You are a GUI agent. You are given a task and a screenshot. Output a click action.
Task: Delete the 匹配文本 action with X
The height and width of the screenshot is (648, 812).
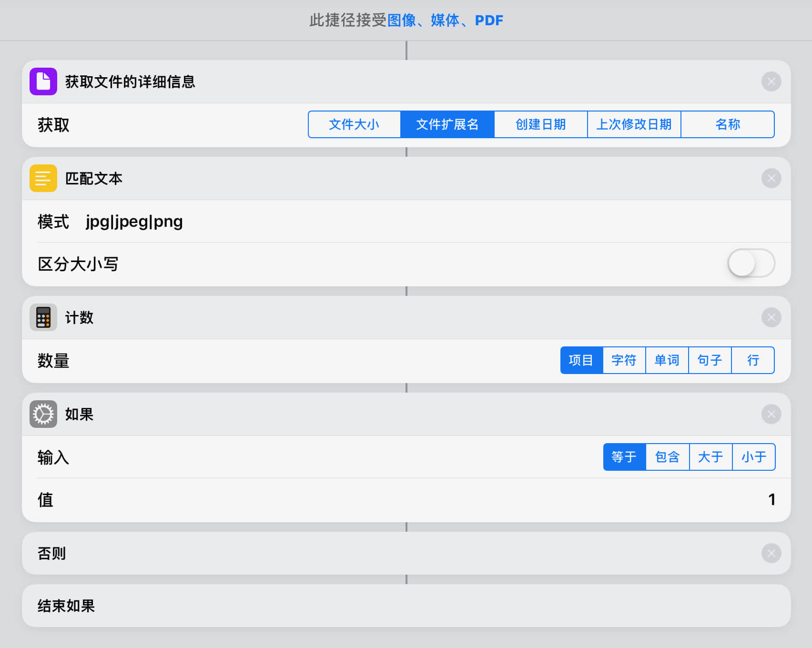[771, 178]
